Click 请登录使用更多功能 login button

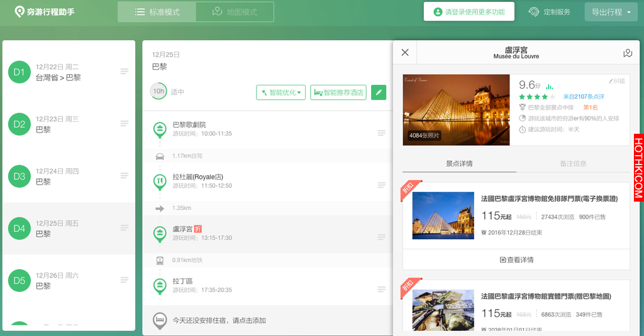click(469, 12)
